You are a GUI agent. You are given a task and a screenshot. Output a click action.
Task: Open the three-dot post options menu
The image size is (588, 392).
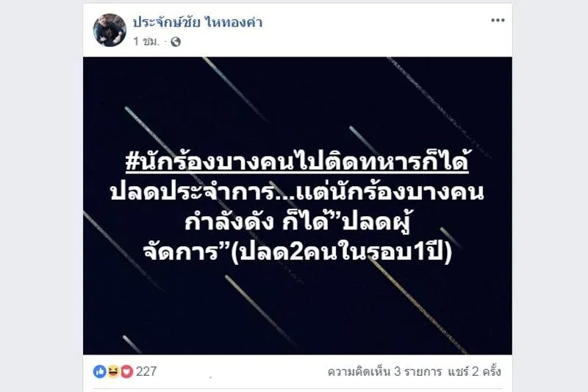498,21
